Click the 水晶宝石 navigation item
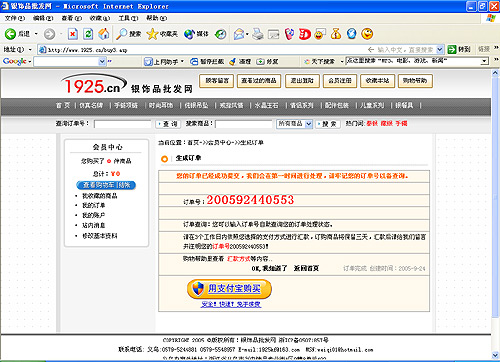The height and width of the screenshot is (362, 500). point(266,105)
